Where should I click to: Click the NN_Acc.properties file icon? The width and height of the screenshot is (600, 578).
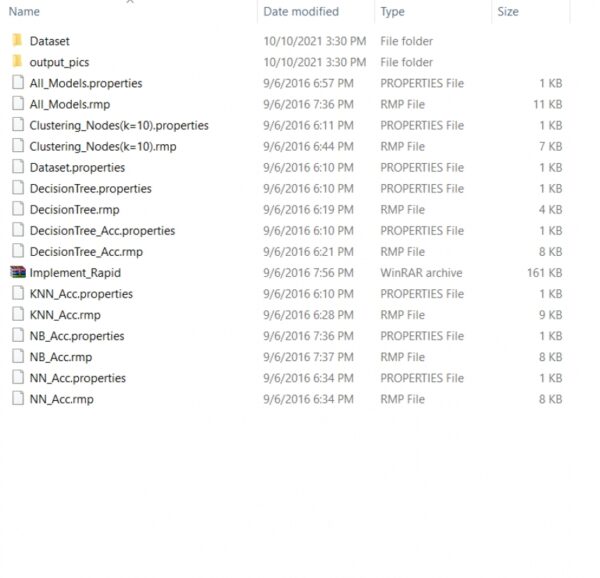tap(18, 377)
